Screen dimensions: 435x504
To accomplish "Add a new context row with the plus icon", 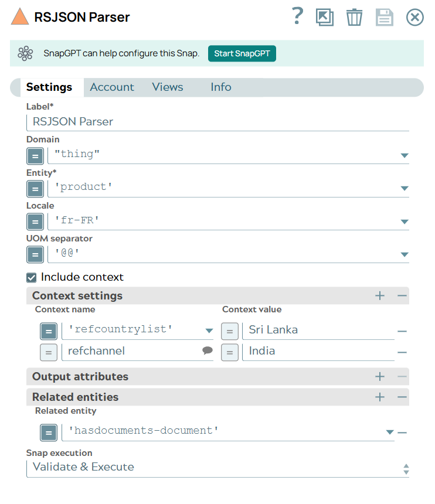I will [x=379, y=296].
